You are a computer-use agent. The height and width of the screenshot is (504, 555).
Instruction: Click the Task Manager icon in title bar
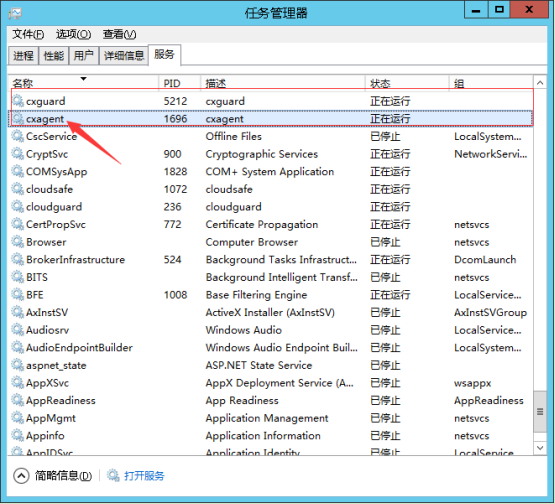pos(15,13)
